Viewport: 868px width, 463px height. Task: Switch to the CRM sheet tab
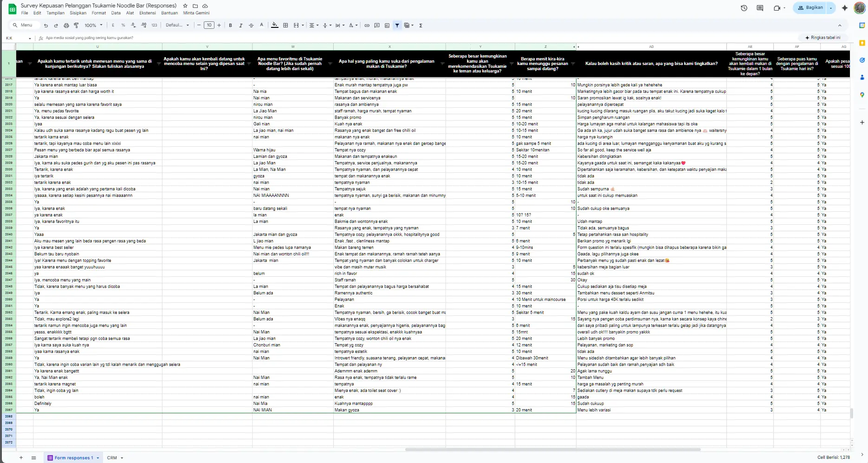pos(112,458)
